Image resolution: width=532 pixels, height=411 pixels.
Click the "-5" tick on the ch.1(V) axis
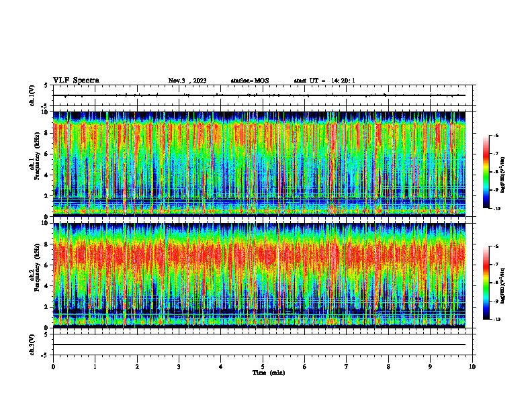tap(45, 106)
